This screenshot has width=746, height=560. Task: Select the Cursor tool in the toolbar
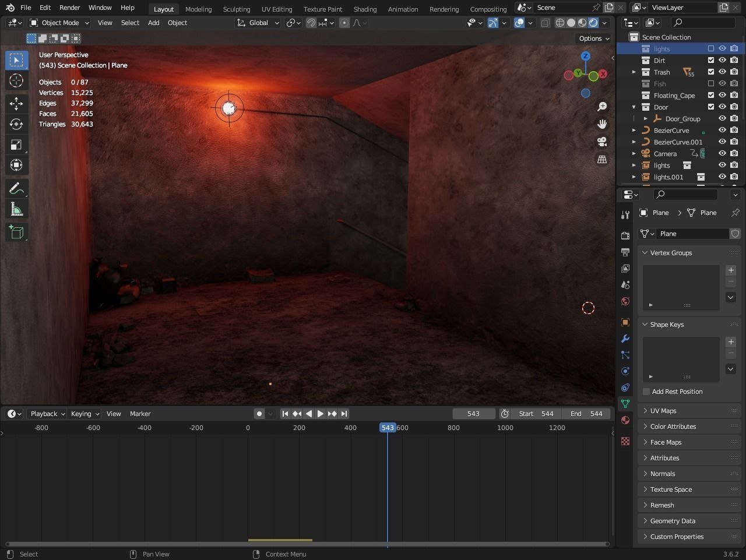16,80
